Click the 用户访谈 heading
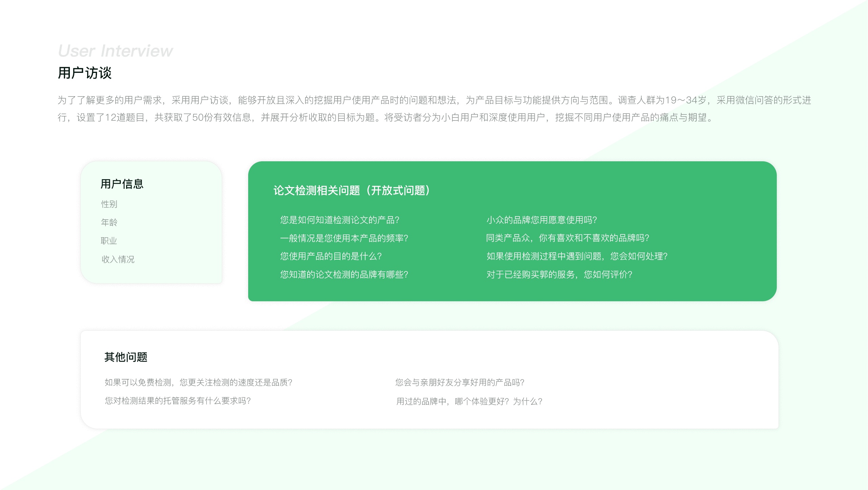 (x=84, y=73)
